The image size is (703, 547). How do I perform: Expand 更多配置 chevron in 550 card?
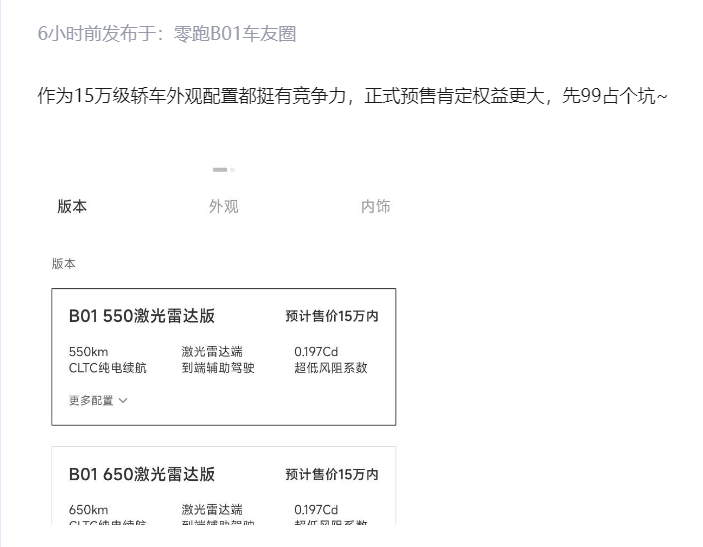(123, 400)
